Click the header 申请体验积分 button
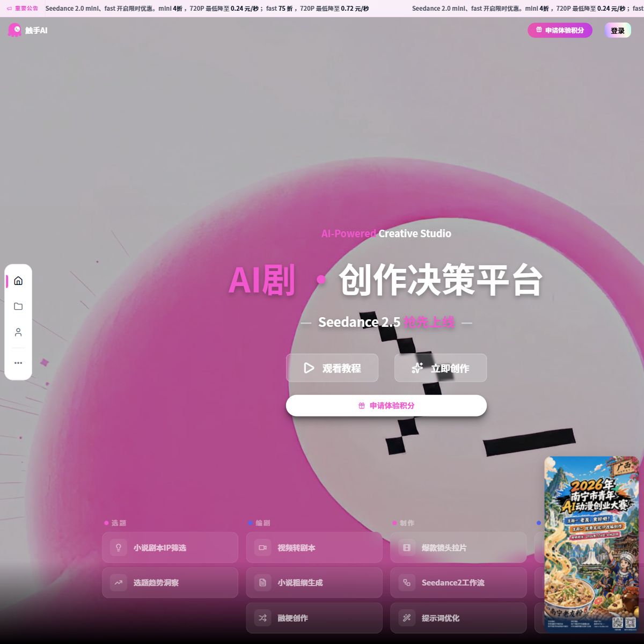644x644 pixels. pos(560,30)
